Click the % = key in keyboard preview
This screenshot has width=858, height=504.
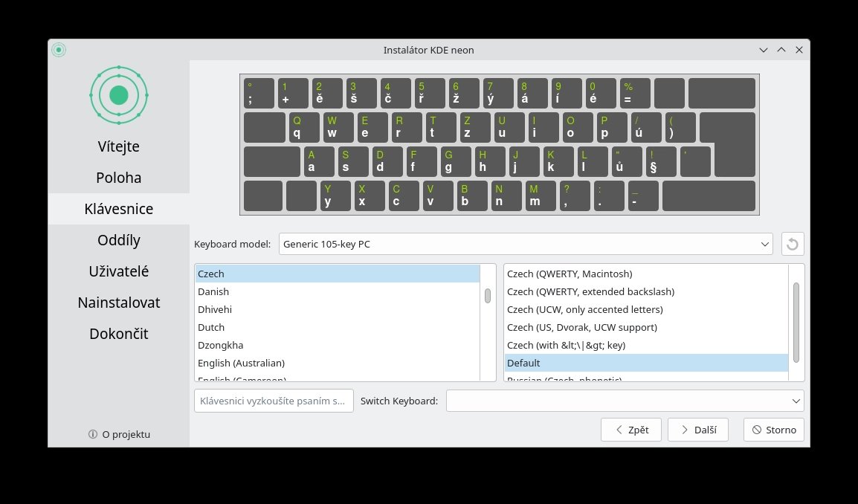635,93
